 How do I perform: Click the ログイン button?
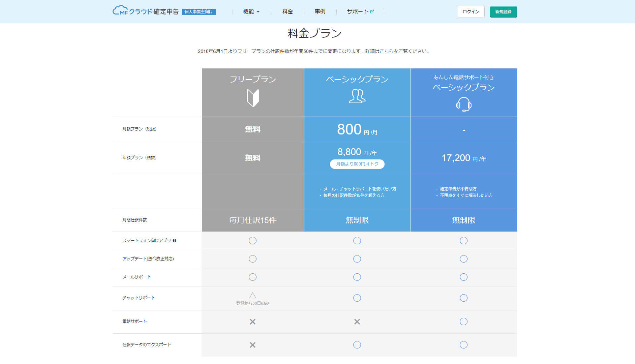(x=471, y=12)
